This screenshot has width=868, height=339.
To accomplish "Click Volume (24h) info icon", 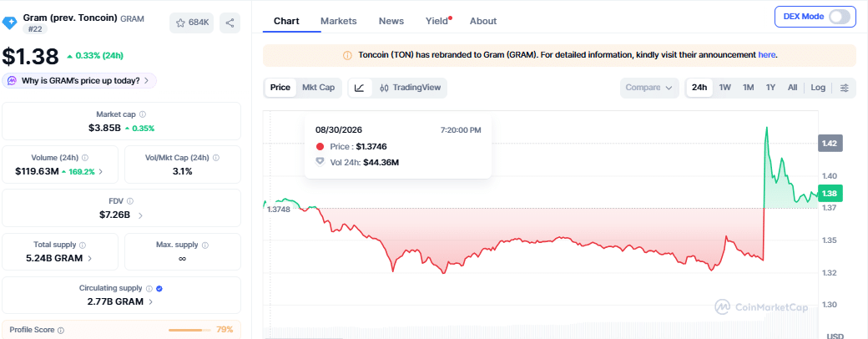I will tap(84, 158).
